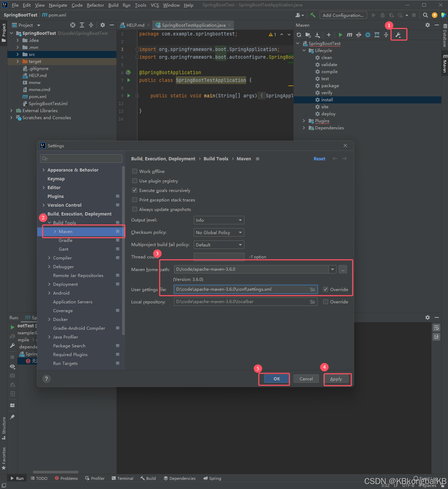Open Terminal tool window tab
Screen dimensions: 448x489
(x=122, y=478)
